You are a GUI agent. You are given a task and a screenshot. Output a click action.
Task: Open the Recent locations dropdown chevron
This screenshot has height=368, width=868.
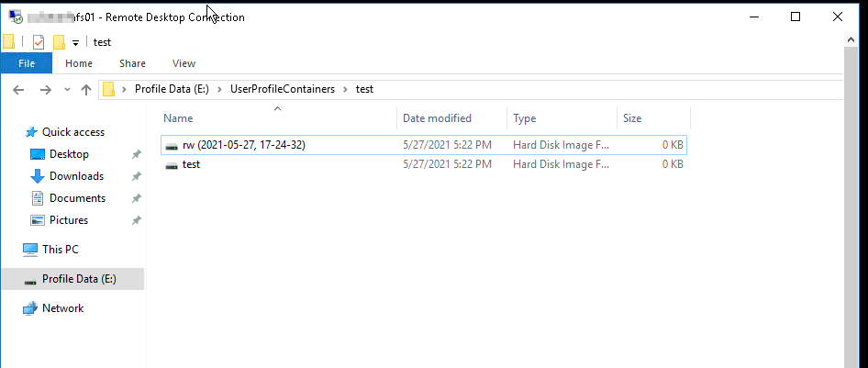pyautogui.click(x=68, y=90)
